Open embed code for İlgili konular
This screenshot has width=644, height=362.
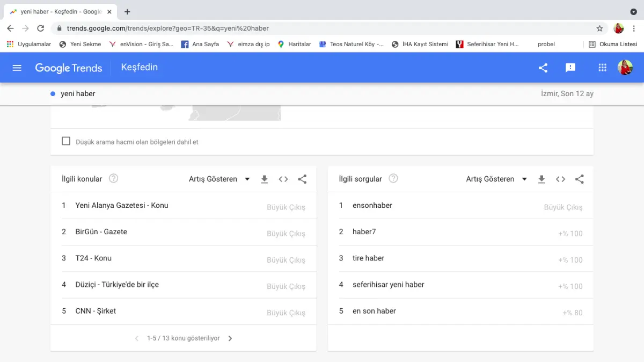[x=283, y=179]
